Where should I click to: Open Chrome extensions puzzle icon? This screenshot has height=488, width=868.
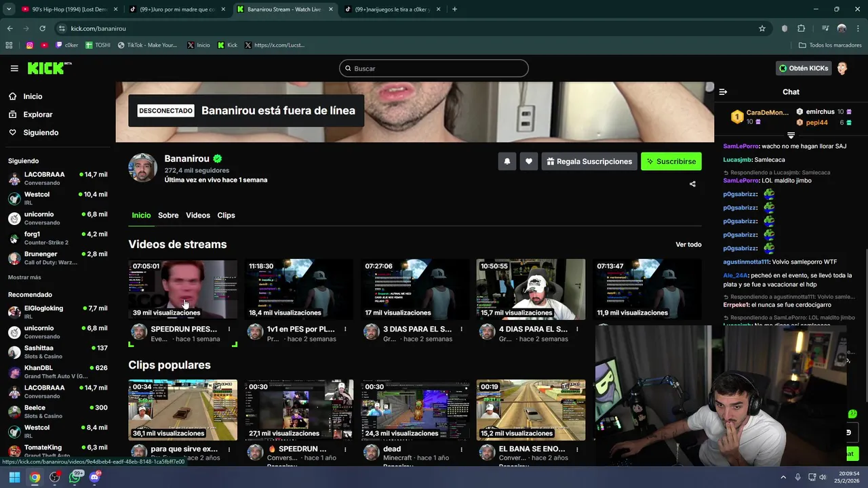point(801,28)
